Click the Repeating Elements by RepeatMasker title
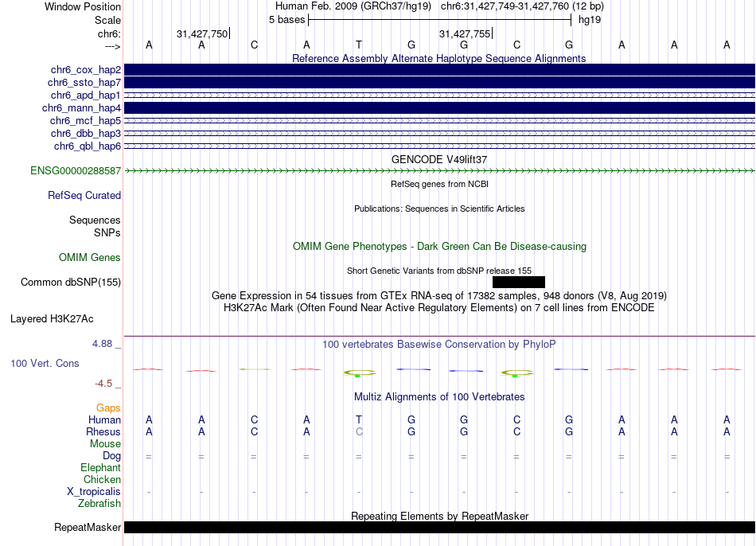 pyautogui.click(x=440, y=516)
